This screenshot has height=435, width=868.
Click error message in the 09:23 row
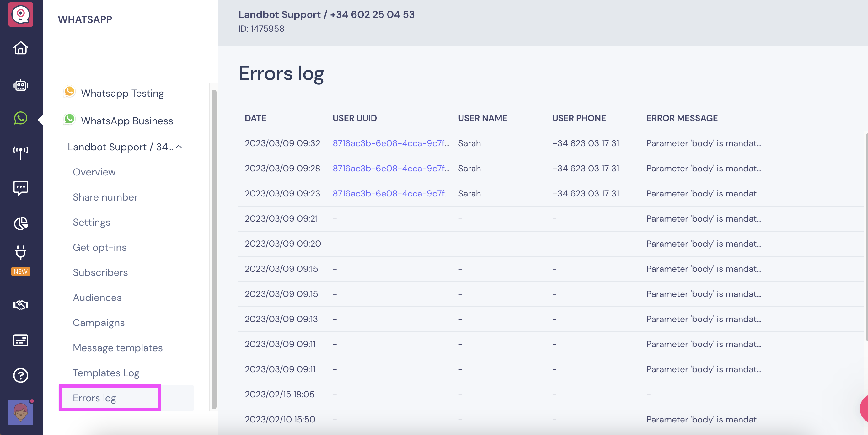click(x=704, y=193)
